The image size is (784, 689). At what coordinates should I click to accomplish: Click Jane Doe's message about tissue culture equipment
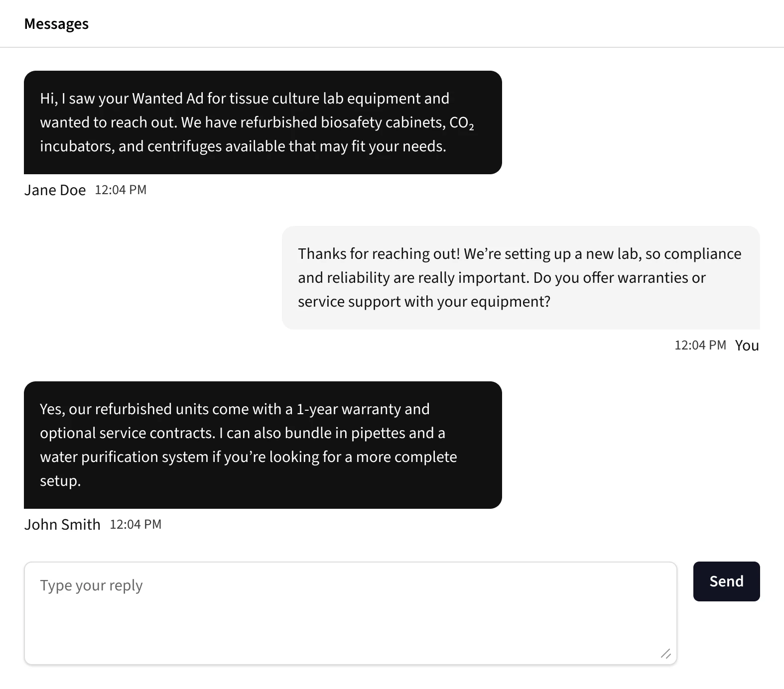(x=262, y=122)
